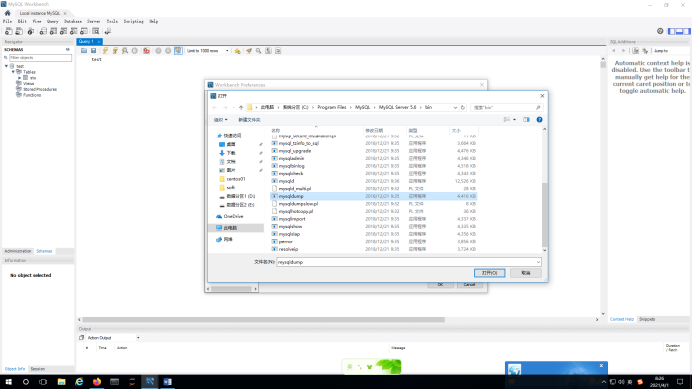Image resolution: width=693 pixels, height=390 pixels.
Task: Open the Database menu
Action: click(73, 21)
